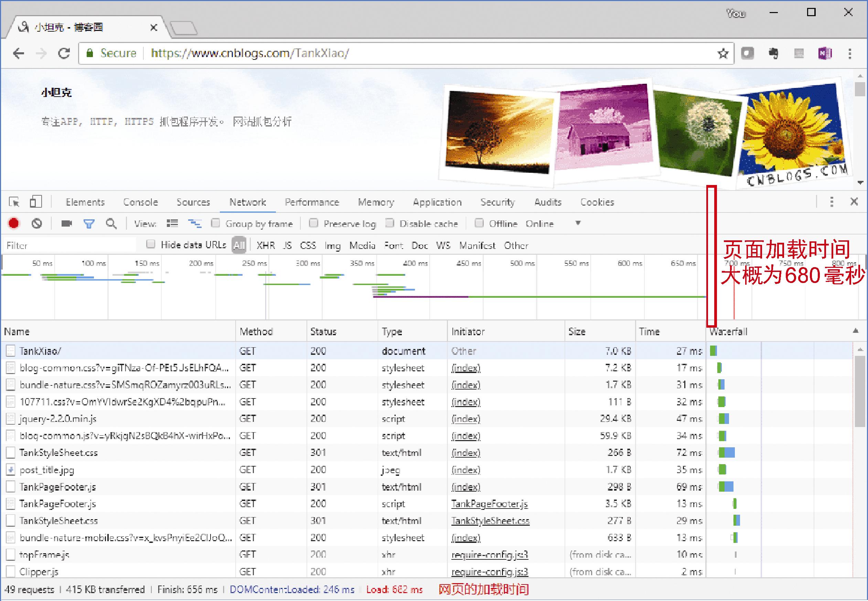The width and height of the screenshot is (868, 601).
Task: Click the red record network log button
Action: click(x=14, y=223)
